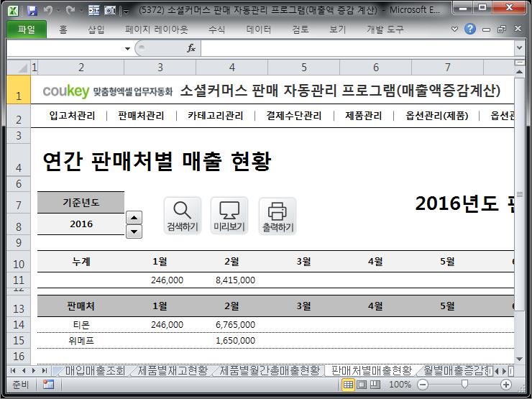Open the Excel application icon menu
Screen dimensions: 532x399
[x=13, y=11]
